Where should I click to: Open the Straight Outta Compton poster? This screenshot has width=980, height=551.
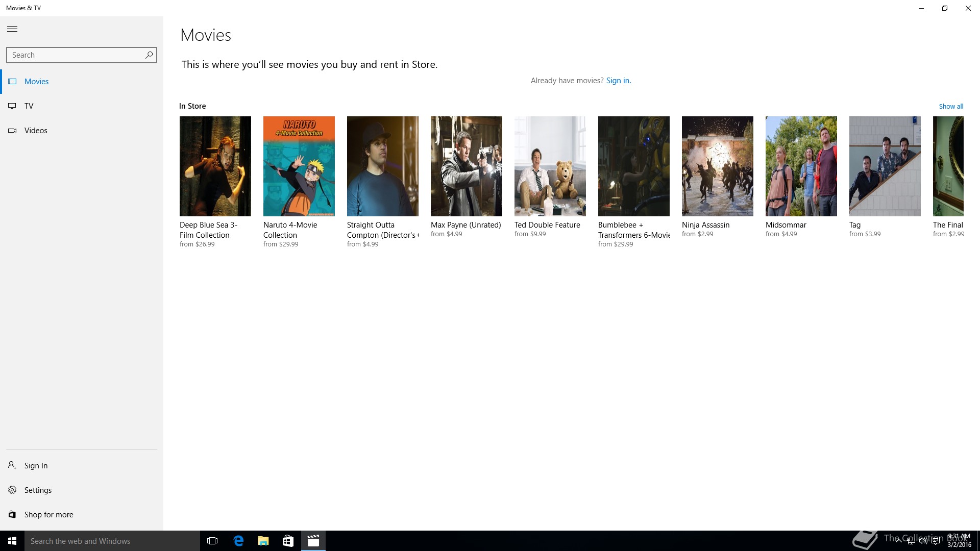click(x=383, y=166)
